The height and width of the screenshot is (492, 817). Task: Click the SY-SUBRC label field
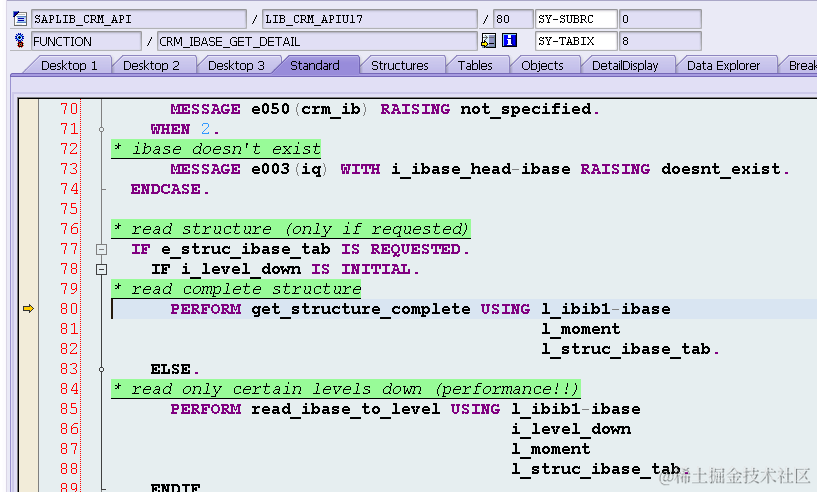pos(576,19)
